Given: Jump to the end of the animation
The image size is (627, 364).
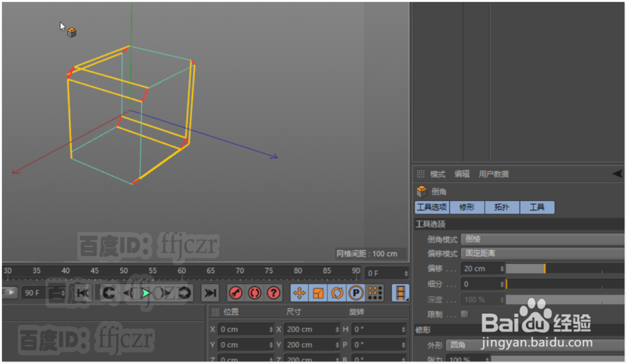Looking at the screenshot, I should (210, 293).
